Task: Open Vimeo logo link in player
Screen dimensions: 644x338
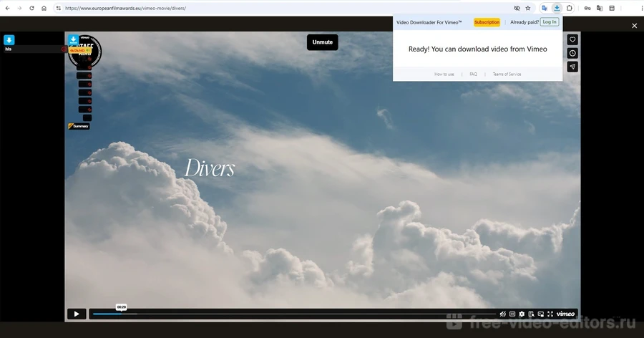Action: (x=565, y=314)
